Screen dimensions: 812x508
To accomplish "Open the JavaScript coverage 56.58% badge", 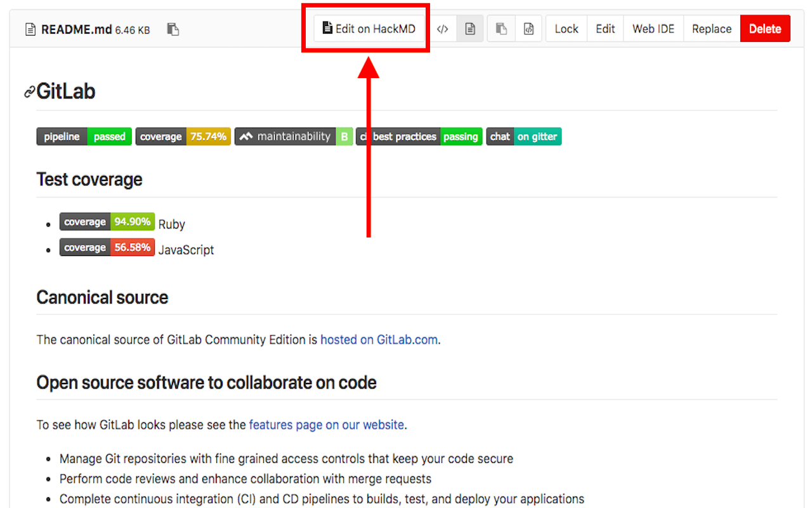I will click(x=107, y=247).
